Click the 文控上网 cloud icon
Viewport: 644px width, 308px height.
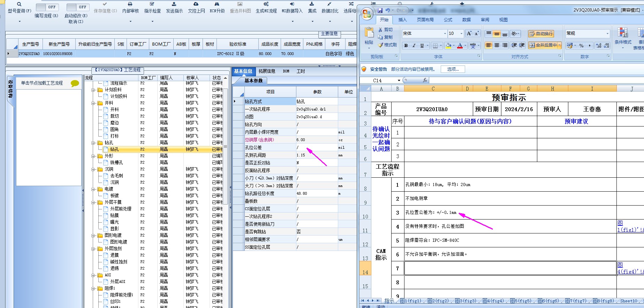click(x=196, y=4)
